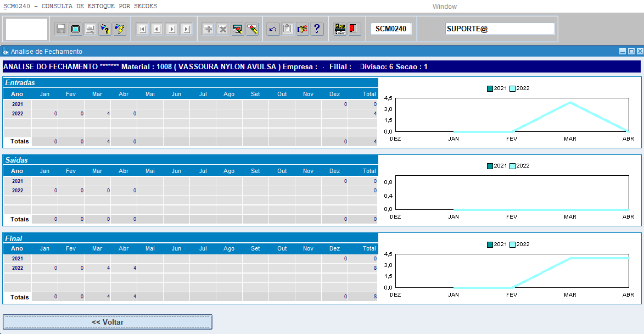Click the Jan column header in Final
Screen dimensions: 644x334
[44, 248]
